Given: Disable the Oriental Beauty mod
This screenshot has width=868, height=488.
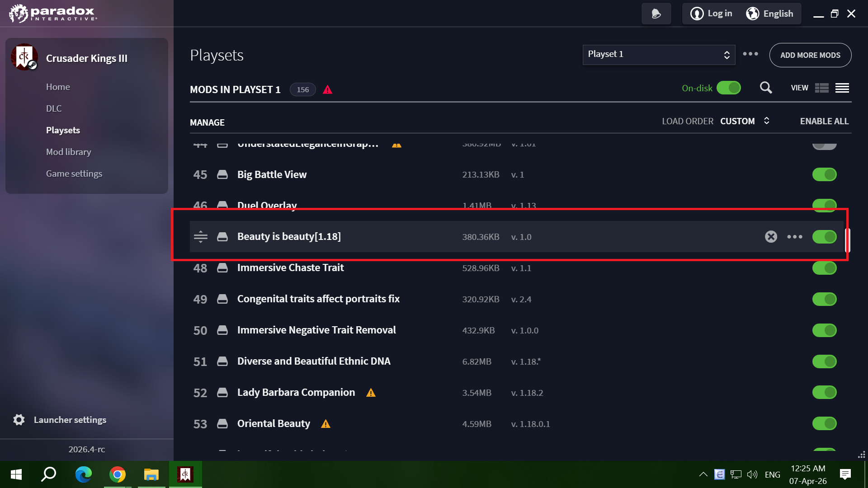Looking at the screenshot, I should coord(825,423).
